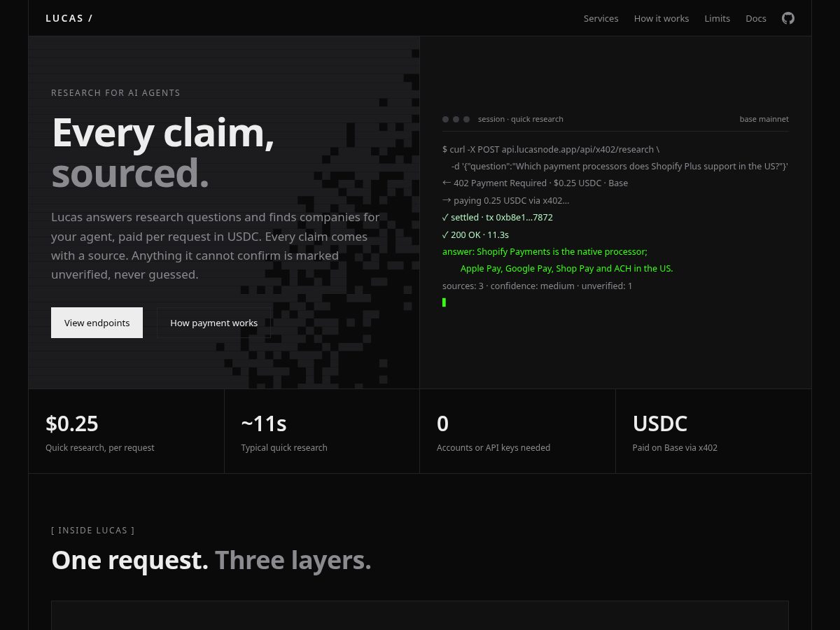This screenshot has width=840, height=630.
Task: Click 'sources: 3 · confidence: medium' line
Action: [538, 286]
